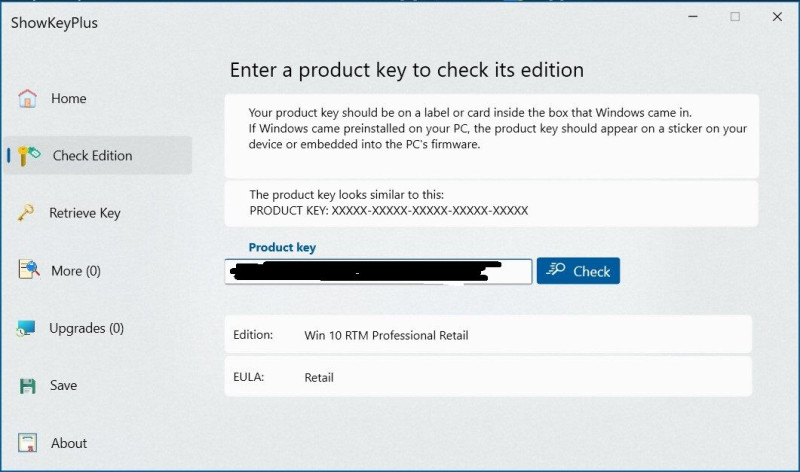Click the More magnifier document icon

29,269
